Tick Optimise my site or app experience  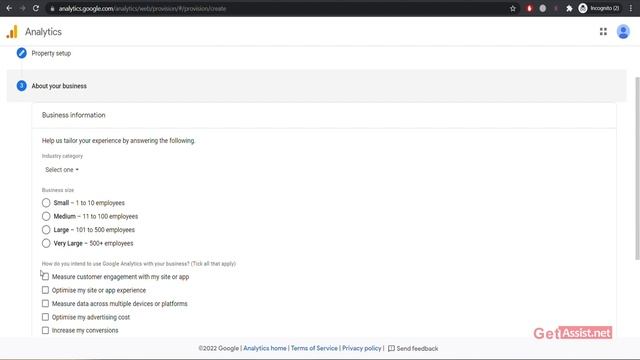tap(45, 290)
